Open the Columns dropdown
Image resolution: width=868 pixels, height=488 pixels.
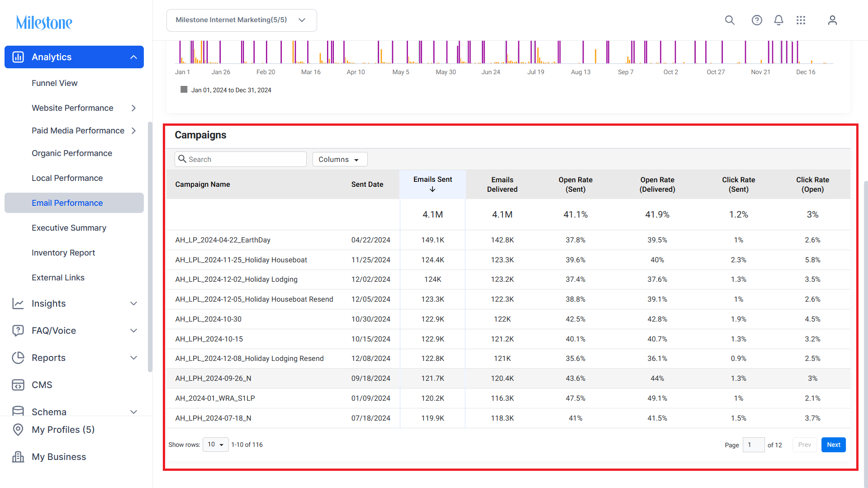pyautogui.click(x=340, y=159)
